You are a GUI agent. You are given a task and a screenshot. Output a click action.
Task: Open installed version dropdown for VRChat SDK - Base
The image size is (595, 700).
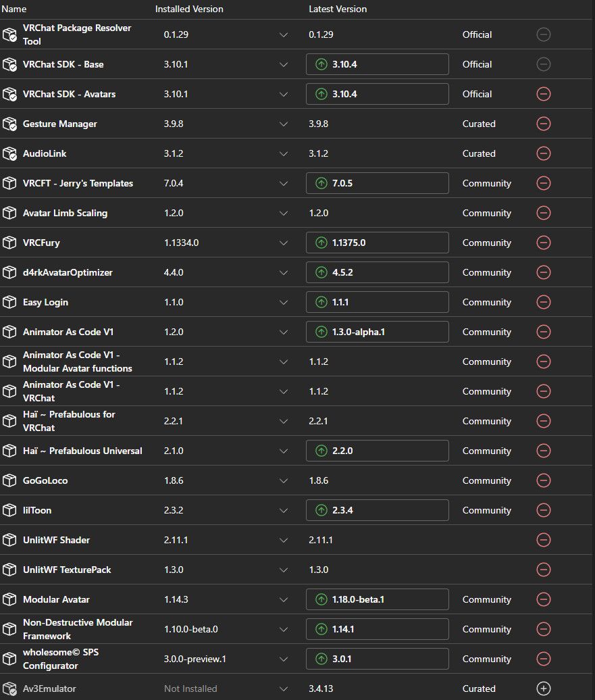pyautogui.click(x=284, y=64)
